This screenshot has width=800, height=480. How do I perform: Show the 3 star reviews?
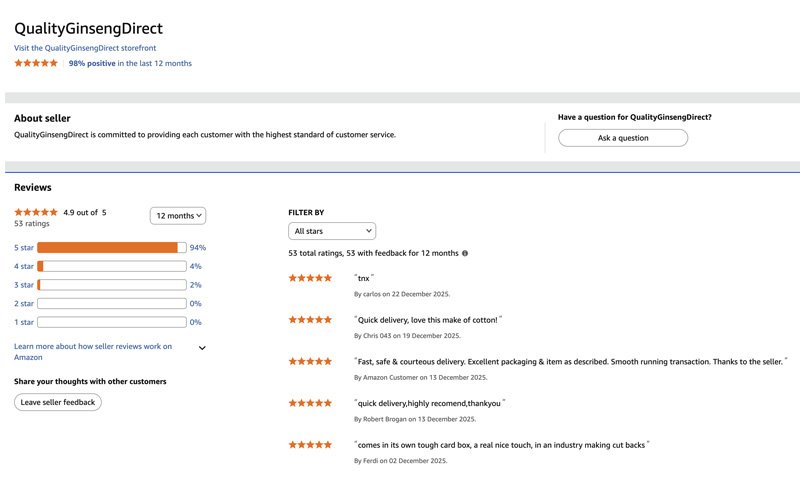tap(24, 285)
